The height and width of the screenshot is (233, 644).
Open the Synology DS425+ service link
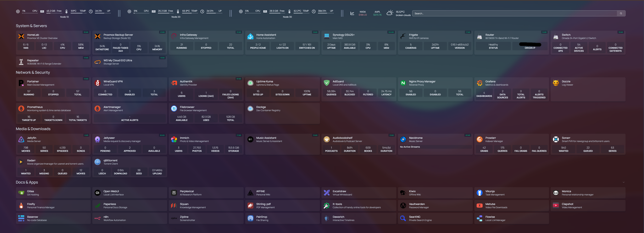click(343, 35)
